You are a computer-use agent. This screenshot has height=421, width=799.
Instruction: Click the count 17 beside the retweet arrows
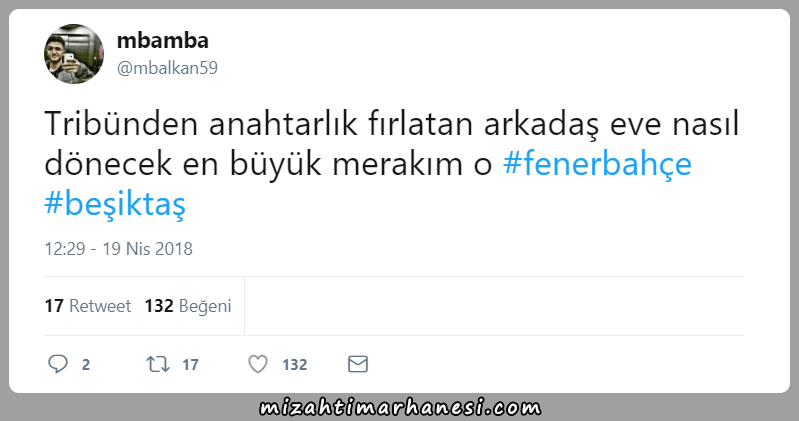click(190, 364)
